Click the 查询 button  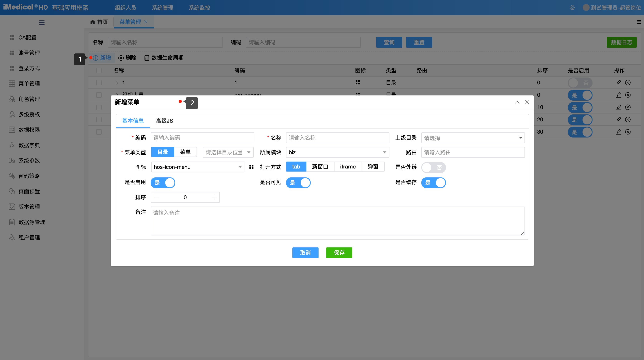tap(389, 42)
